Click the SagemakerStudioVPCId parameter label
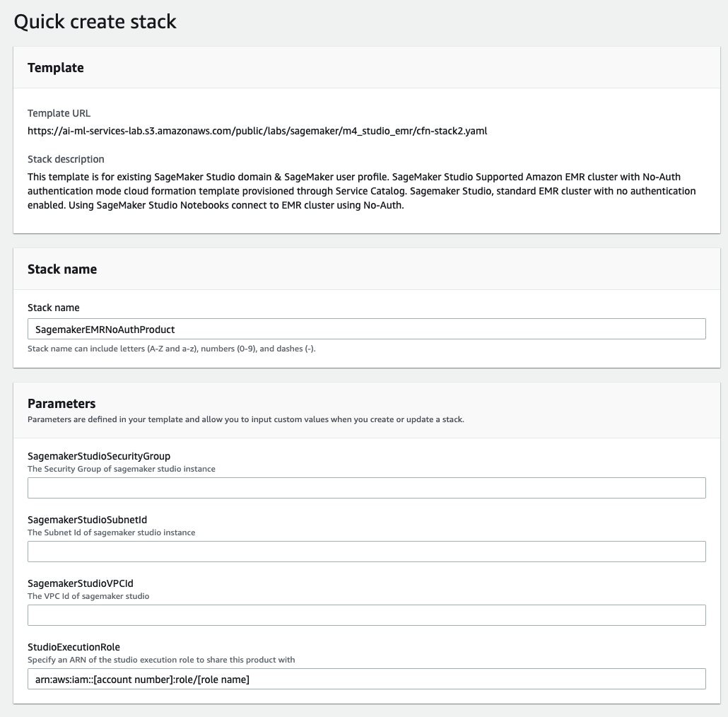The width and height of the screenshot is (728, 717). click(81, 583)
